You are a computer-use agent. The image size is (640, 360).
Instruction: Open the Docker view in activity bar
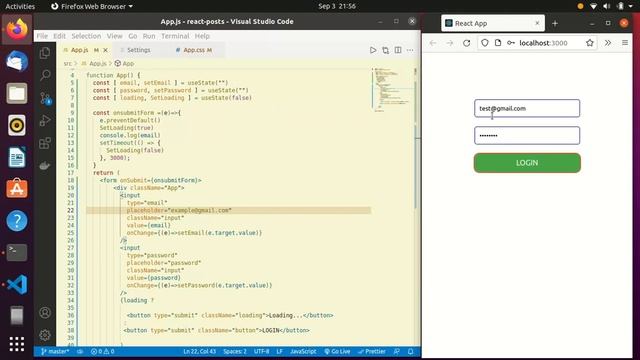[x=45, y=165]
